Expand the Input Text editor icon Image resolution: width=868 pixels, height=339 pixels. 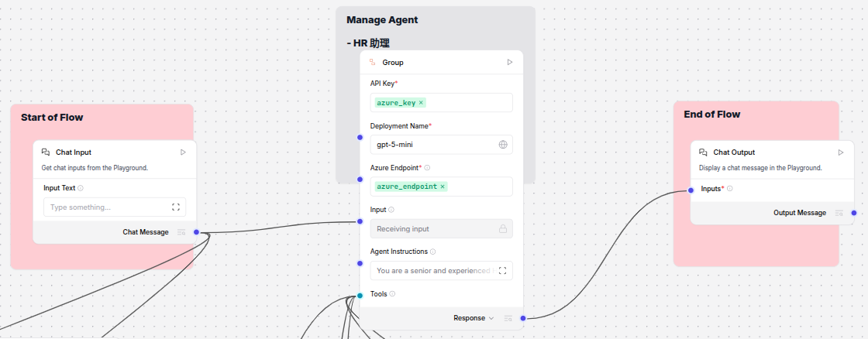(176, 207)
